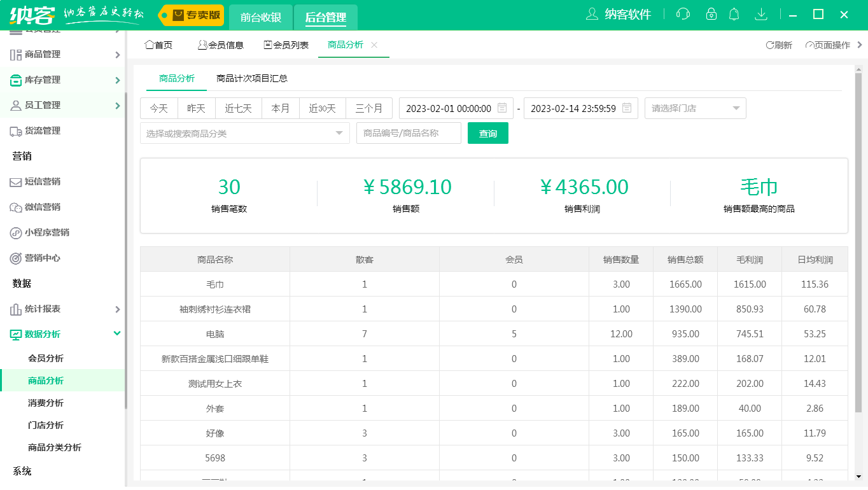
Task: Click the lock icon in title bar
Action: pos(711,13)
